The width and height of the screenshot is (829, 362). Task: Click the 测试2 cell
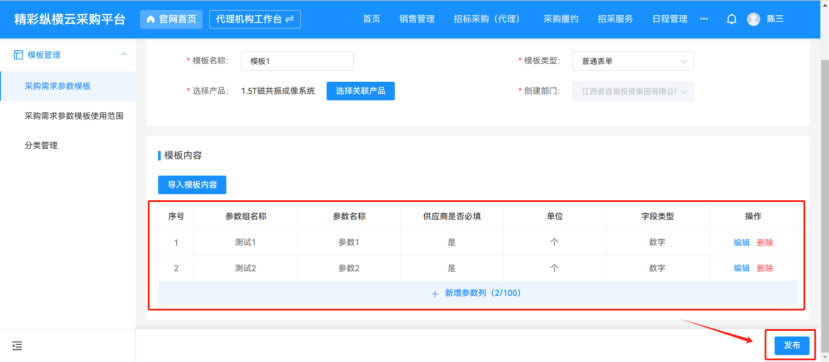245,268
